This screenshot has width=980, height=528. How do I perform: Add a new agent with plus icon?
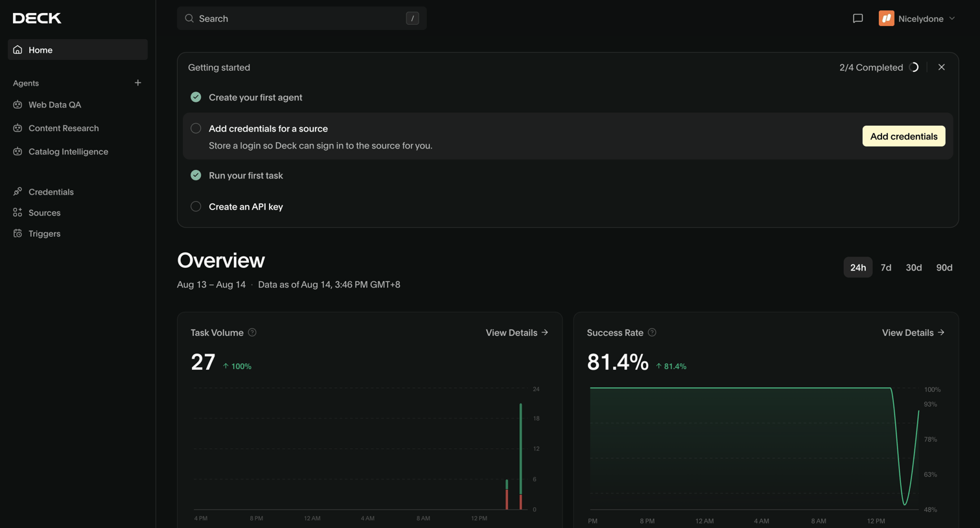137,83
